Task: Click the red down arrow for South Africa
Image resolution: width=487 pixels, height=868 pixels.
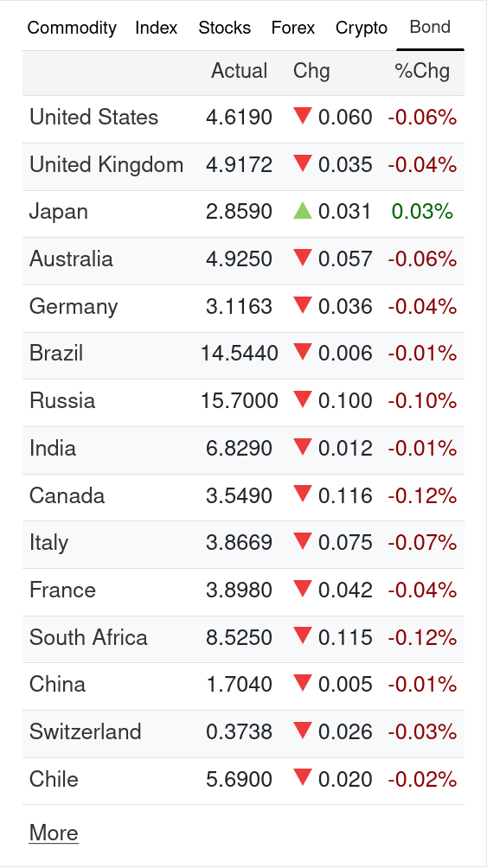Action: pyautogui.click(x=303, y=636)
